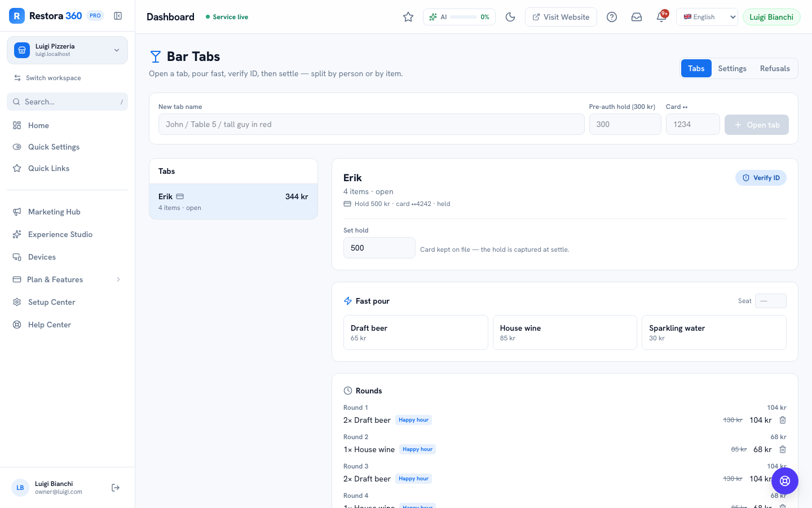Switch to the Settings tab
812x508 pixels.
pyautogui.click(x=732, y=68)
